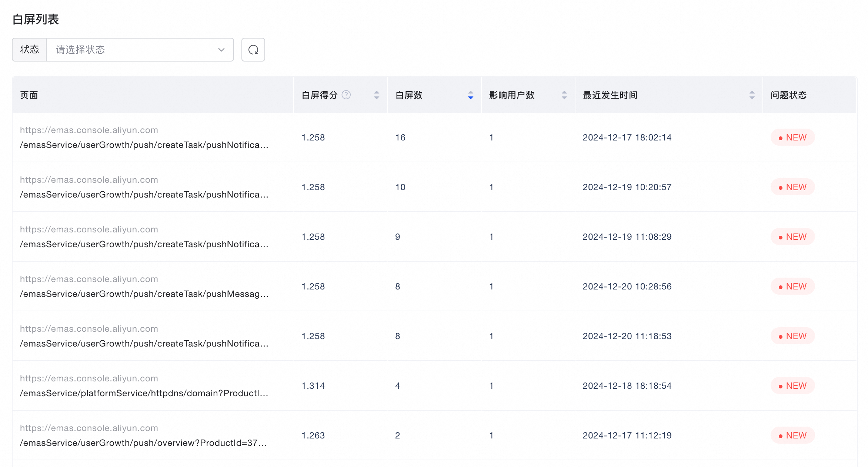868x467 pixels.
Task: Sort by 白屏得分 column arrows
Action: [377, 95]
